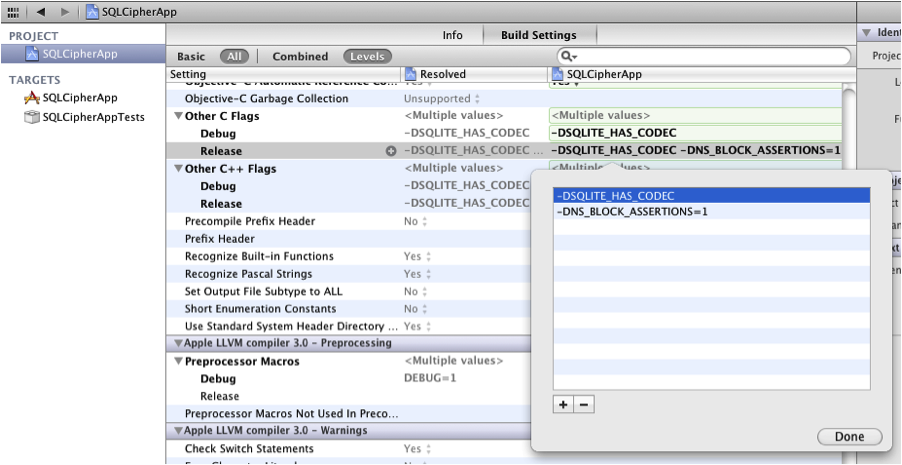Switch to Combined view
The width and height of the screenshot is (902, 465).
(x=300, y=56)
